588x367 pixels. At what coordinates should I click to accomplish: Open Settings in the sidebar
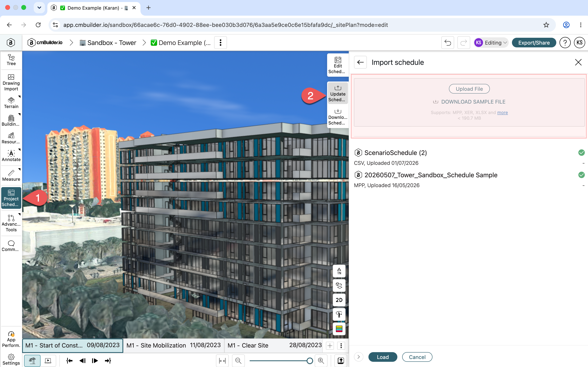coord(11,360)
